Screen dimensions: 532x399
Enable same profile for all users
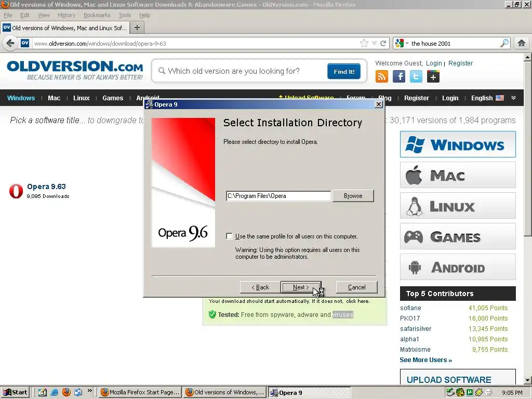pyautogui.click(x=229, y=236)
